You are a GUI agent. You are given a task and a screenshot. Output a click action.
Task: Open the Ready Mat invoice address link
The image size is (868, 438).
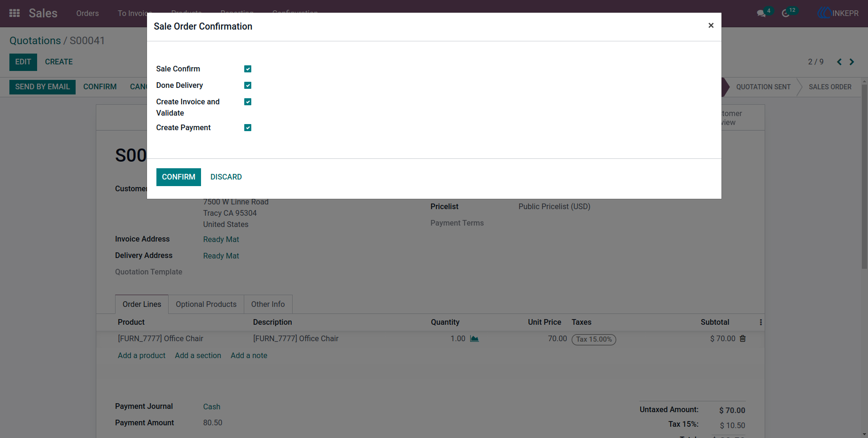[221, 240]
